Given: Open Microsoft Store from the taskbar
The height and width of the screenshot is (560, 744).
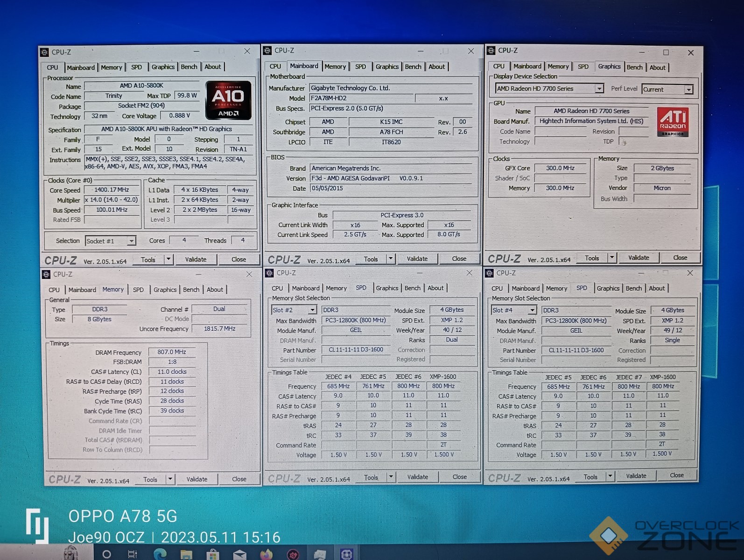Looking at the screenshot, I should 213,554.
